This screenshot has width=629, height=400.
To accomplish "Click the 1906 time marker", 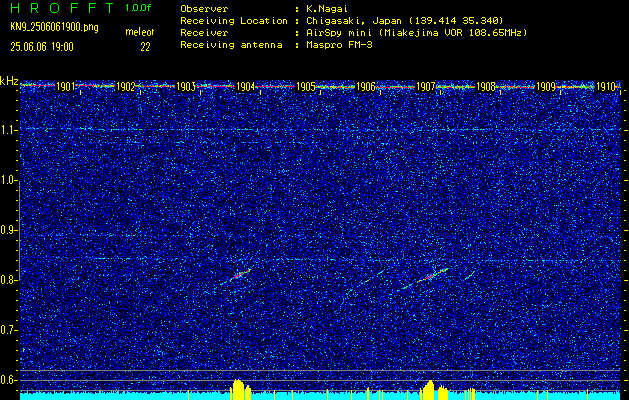I will click(365, 87).
